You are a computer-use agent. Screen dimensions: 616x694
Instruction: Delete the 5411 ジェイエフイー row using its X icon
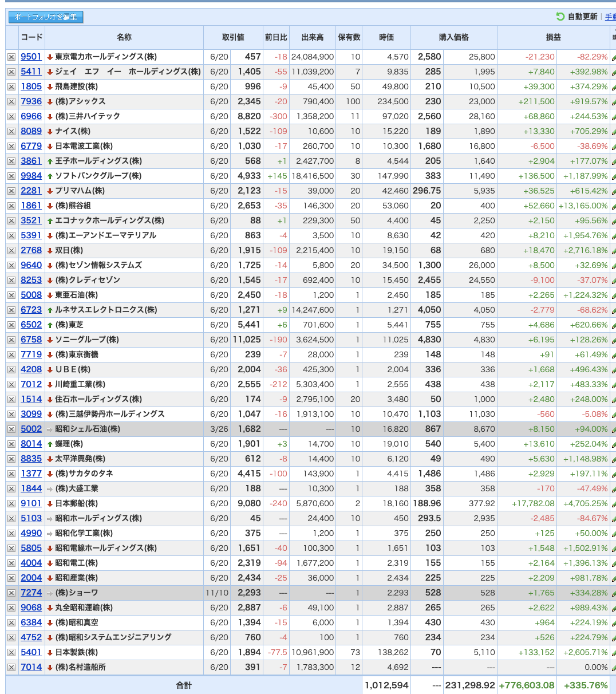[11, 72]
